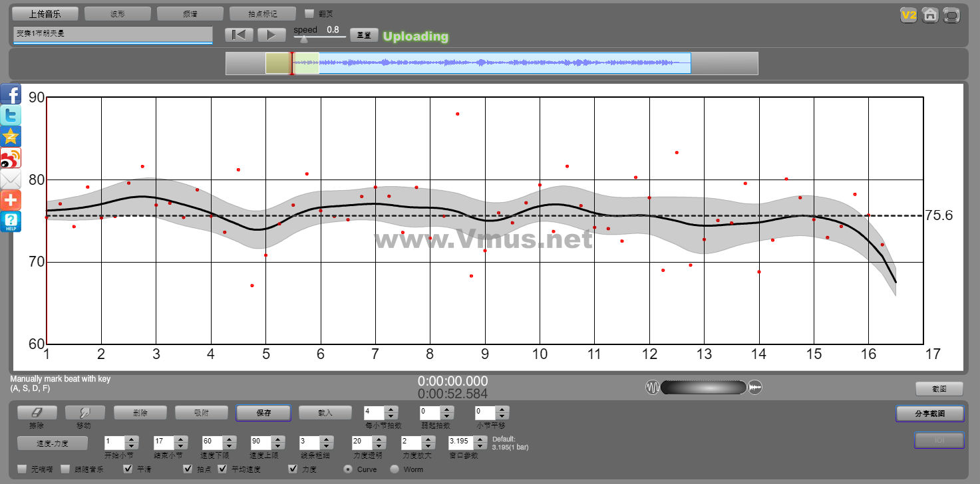Uncheck the 平滑 smoothing checkbox
This screenshot has width=980, height=484.
point(128,469)
